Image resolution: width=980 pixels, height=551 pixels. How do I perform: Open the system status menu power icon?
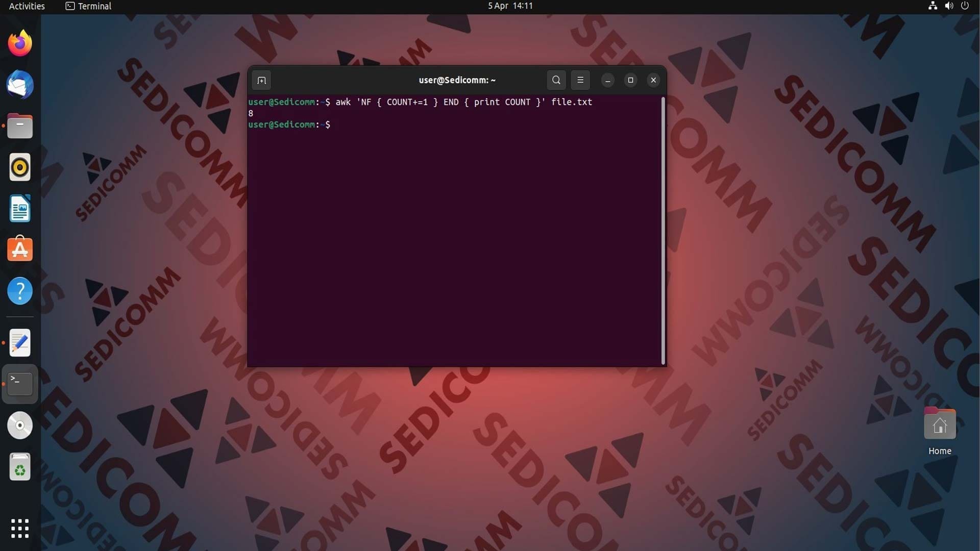(x=965, y=6)
